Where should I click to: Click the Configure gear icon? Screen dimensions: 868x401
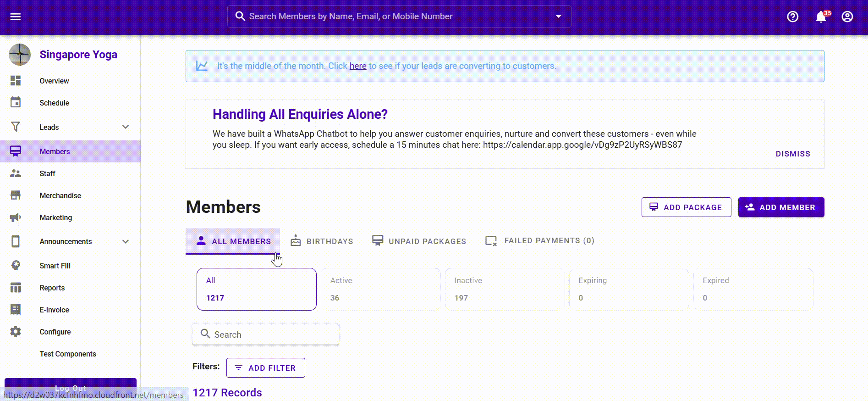tap(16, 332)
